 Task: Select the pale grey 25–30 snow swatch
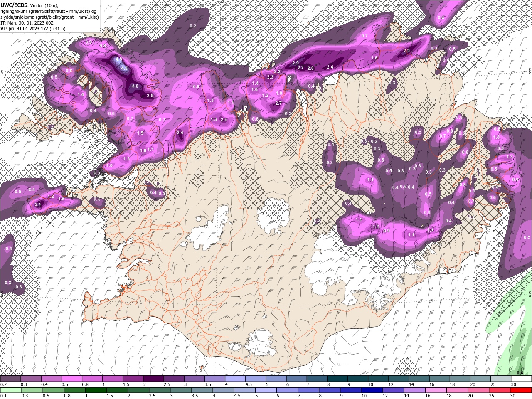(x=501, y=379)
